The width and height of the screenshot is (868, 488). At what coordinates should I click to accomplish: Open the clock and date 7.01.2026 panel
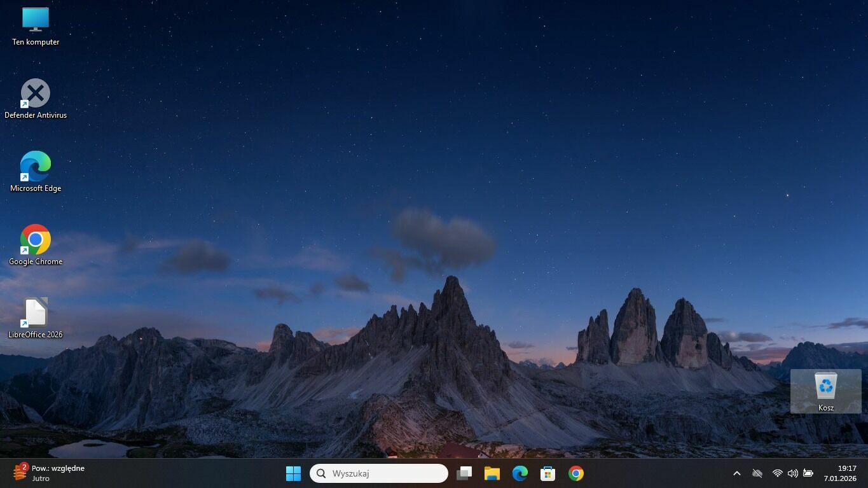[x=839, y=473]
